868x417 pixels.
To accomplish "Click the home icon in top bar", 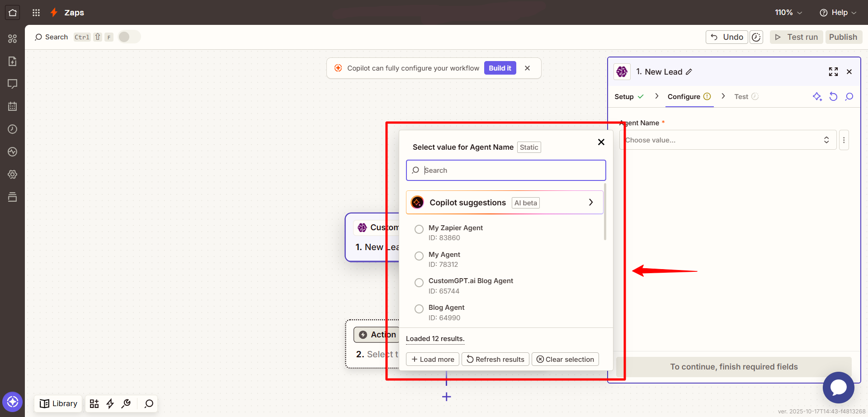I will click(x=13, y=13).
